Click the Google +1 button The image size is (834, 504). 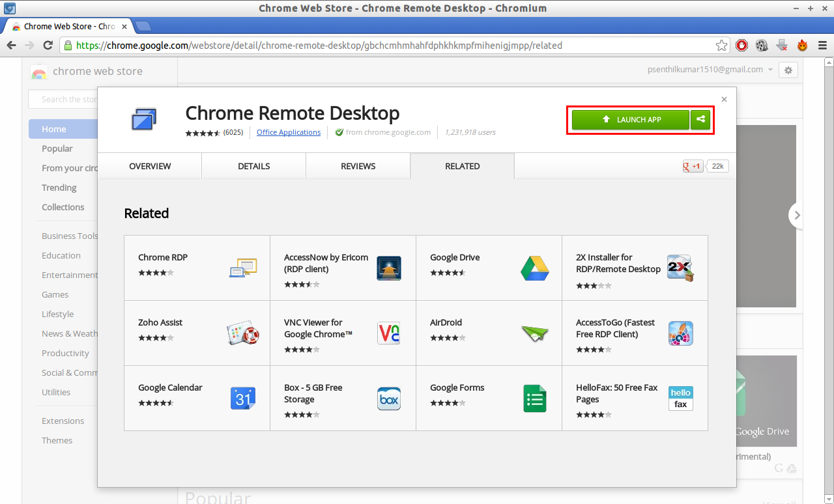pyautogui.click(x=693, y=166)
